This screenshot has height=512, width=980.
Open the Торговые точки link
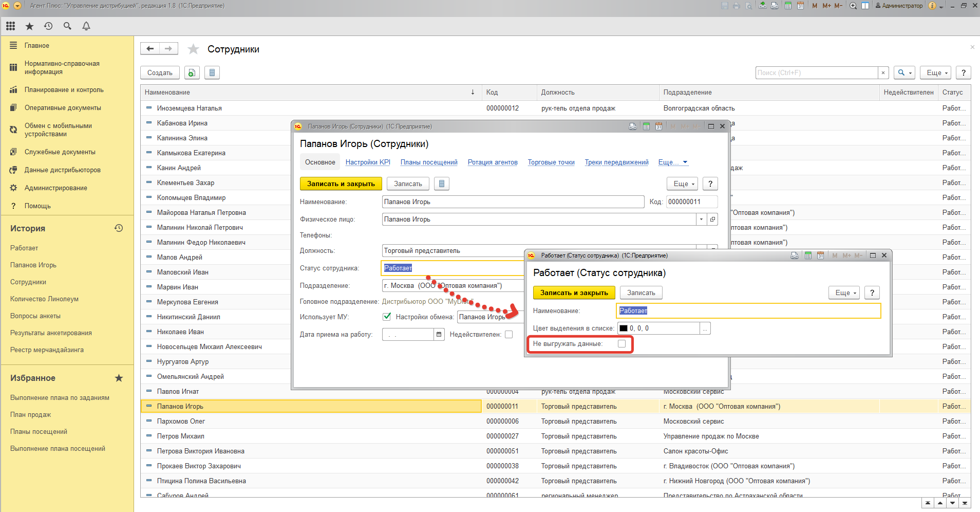pyautogui.click(x=551, y=162)
